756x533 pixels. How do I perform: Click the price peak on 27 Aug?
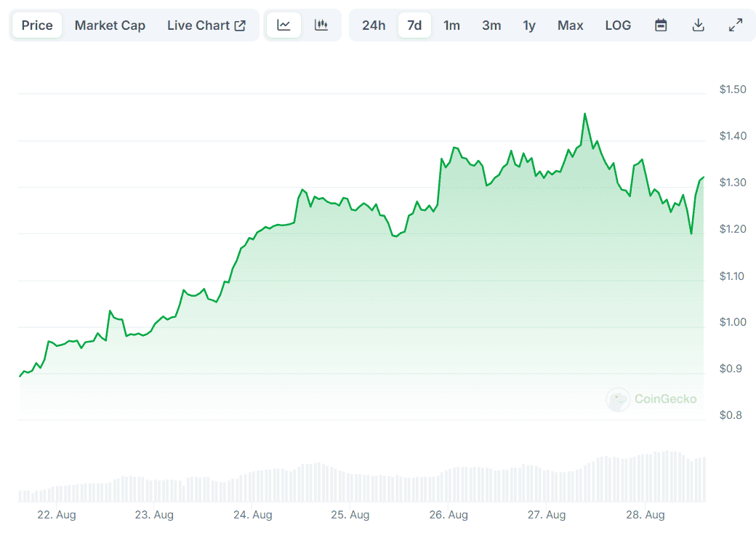[x=584, y=114]
